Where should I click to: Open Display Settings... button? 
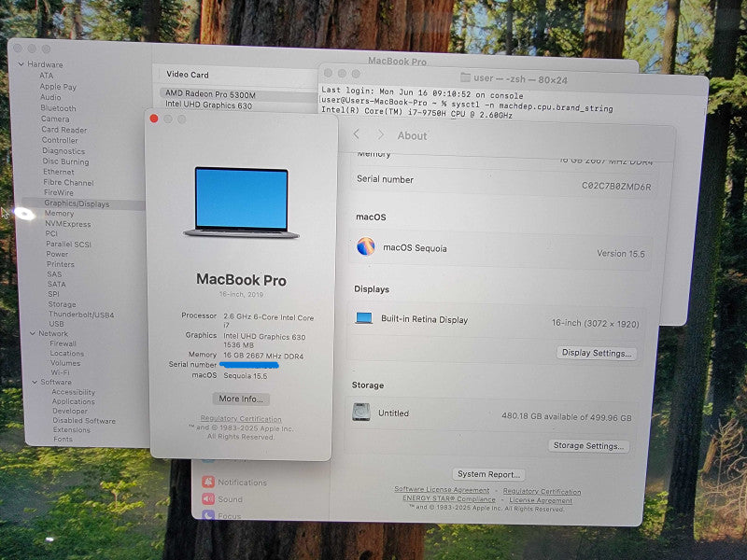tap(597, 353)
